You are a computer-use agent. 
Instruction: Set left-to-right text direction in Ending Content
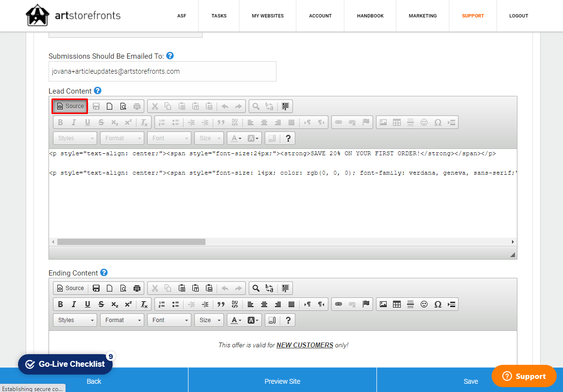307,304
